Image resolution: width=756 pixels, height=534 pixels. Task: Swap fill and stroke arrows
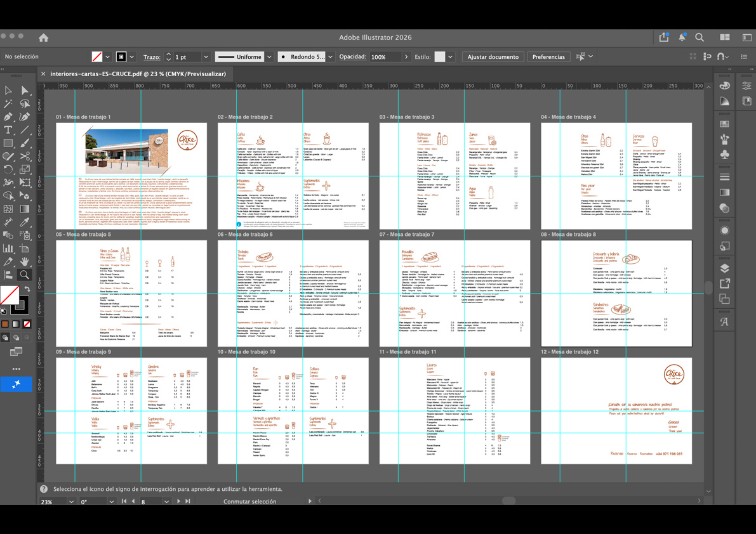[27, 289]
